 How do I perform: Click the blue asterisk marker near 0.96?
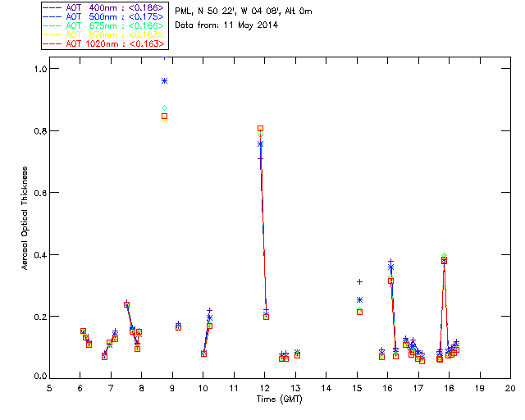[165, 80]
